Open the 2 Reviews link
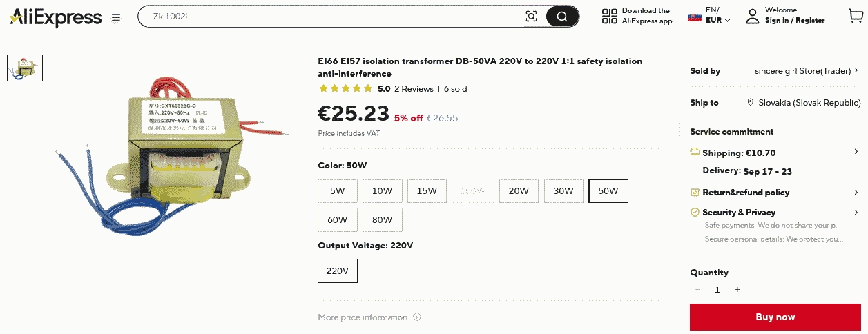Image resolution: width=868 pixels, height=334 pixels. 414,89
